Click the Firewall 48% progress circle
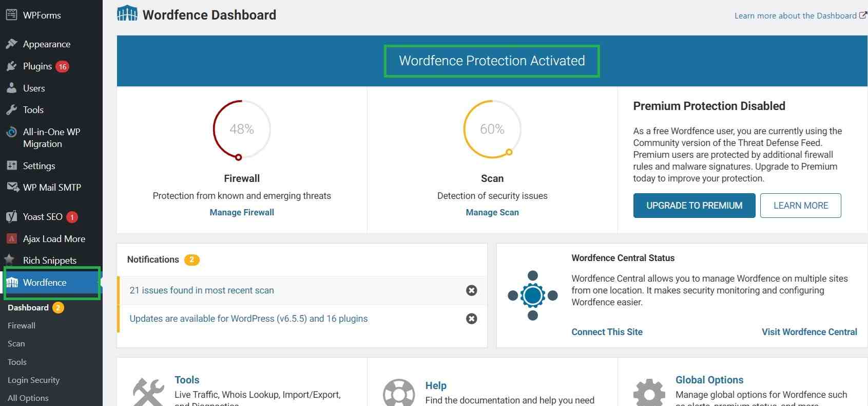 (x=242, y=129)
